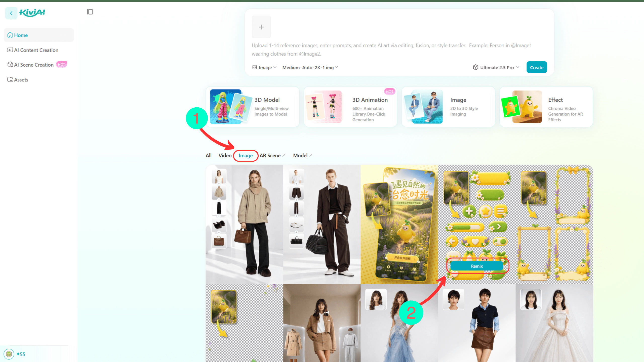Open AI Content Creation from sidebar
Viewport: 644px width, 362px height.
(33, 50)
